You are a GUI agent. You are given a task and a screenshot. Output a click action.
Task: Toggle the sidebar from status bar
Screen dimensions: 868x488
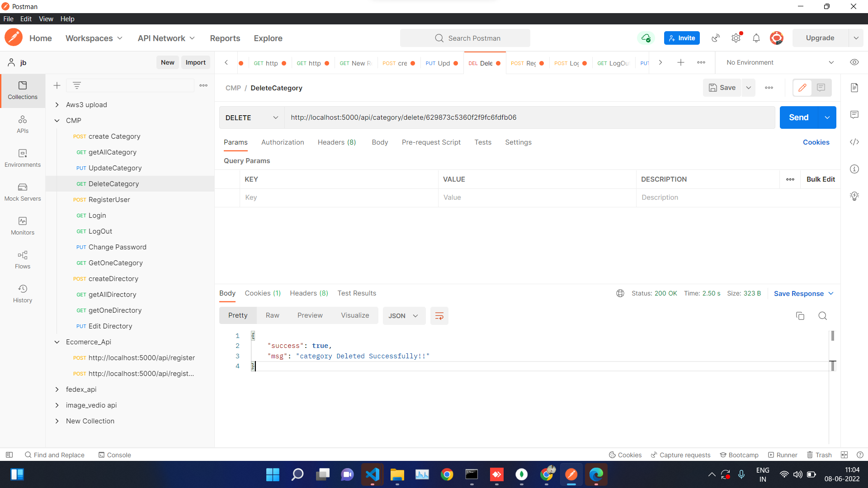[x=9, y=455]
